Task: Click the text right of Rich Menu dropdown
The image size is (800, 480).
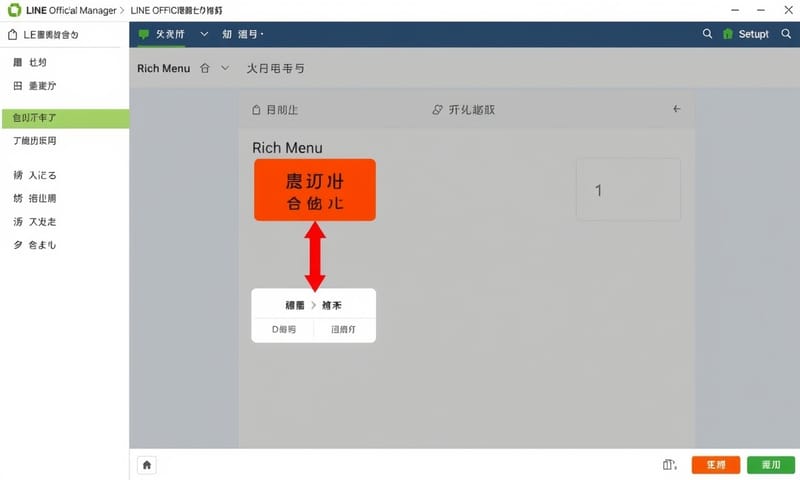Action: click(276, 68)
